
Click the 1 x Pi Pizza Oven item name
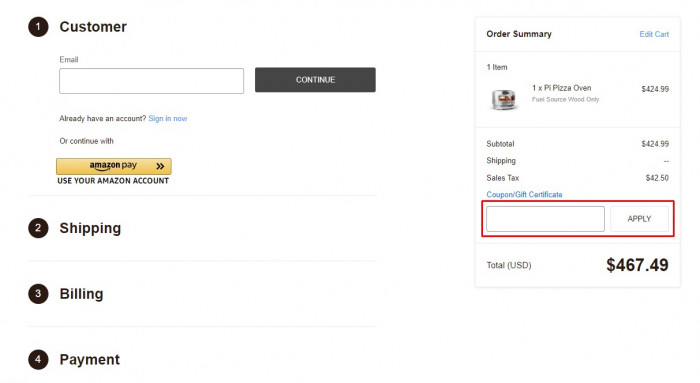click(x=562, y=88)
